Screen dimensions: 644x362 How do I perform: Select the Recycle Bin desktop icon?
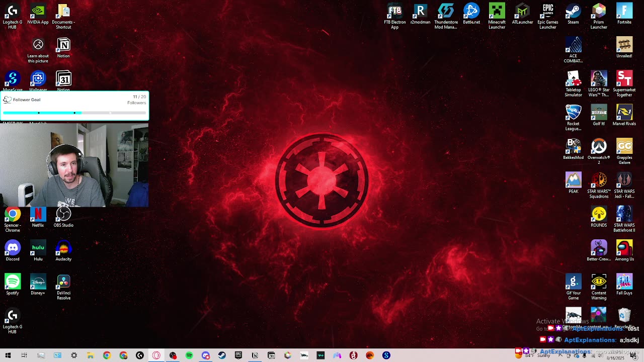pyautogui.click(x=624, y=317)
